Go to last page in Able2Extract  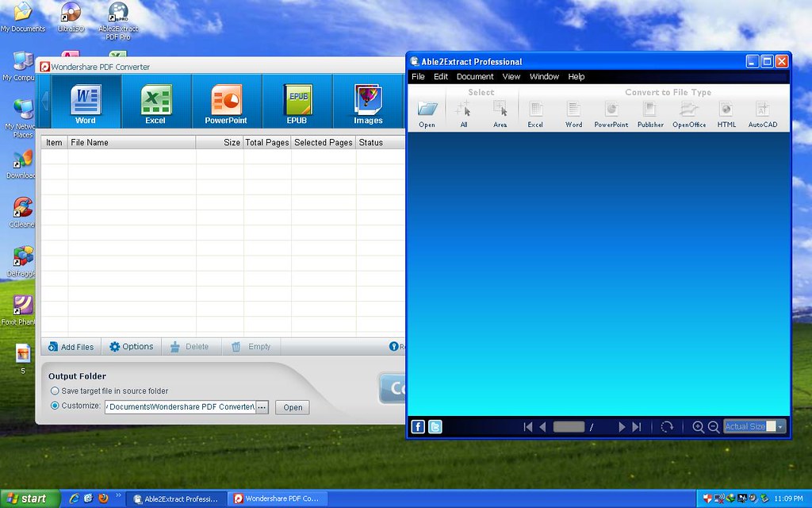pos(637,426)
